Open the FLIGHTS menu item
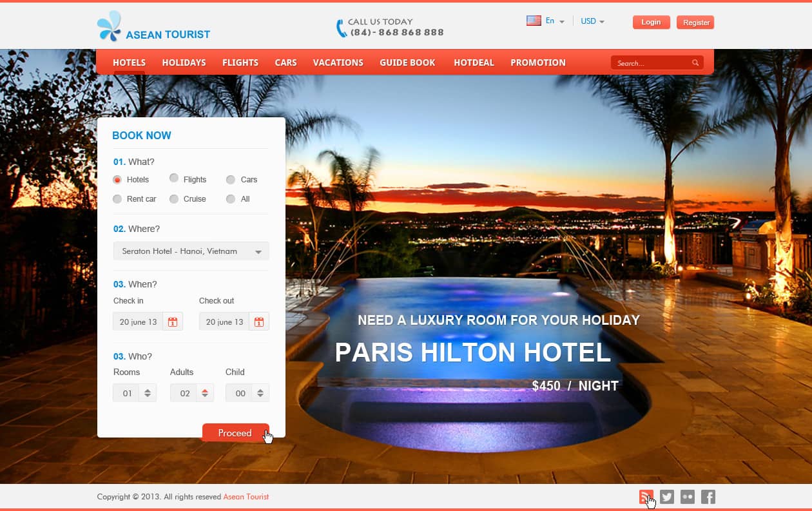Image resolution: width=812 pixels, height=511 pixels. pos(240,63)
